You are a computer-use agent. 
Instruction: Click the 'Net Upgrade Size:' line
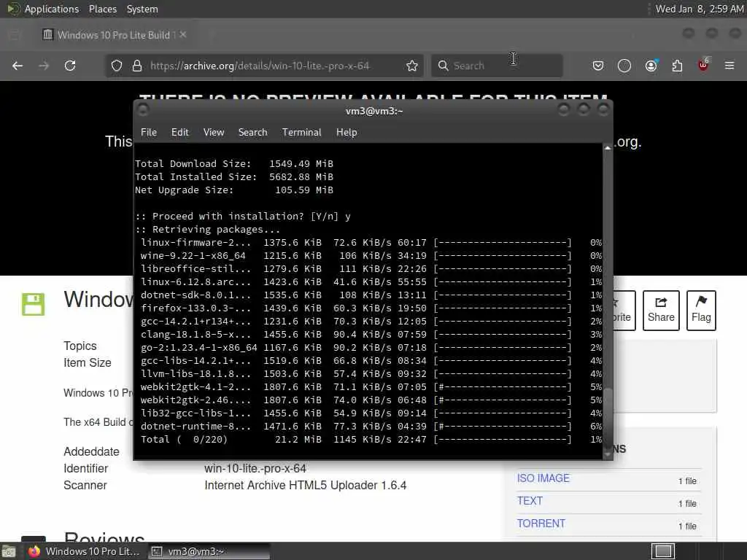(x=233, y=190)
